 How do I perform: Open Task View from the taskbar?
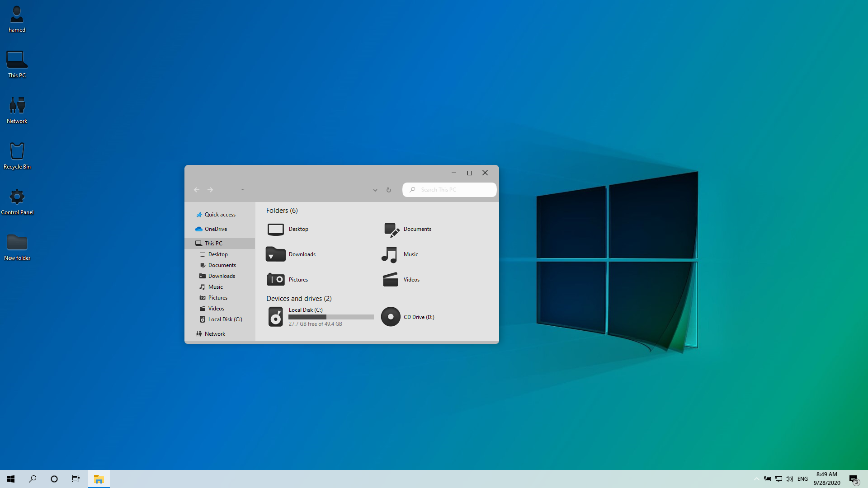[x=76, y=479]
